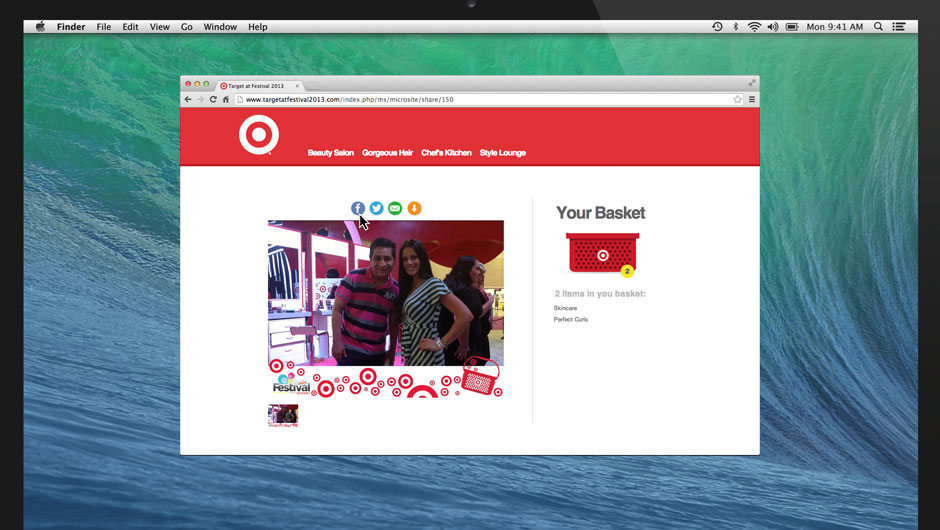Open Go menu
This screenshot has height=530, width=940.
pyautogui.click(x=186, y=26)
